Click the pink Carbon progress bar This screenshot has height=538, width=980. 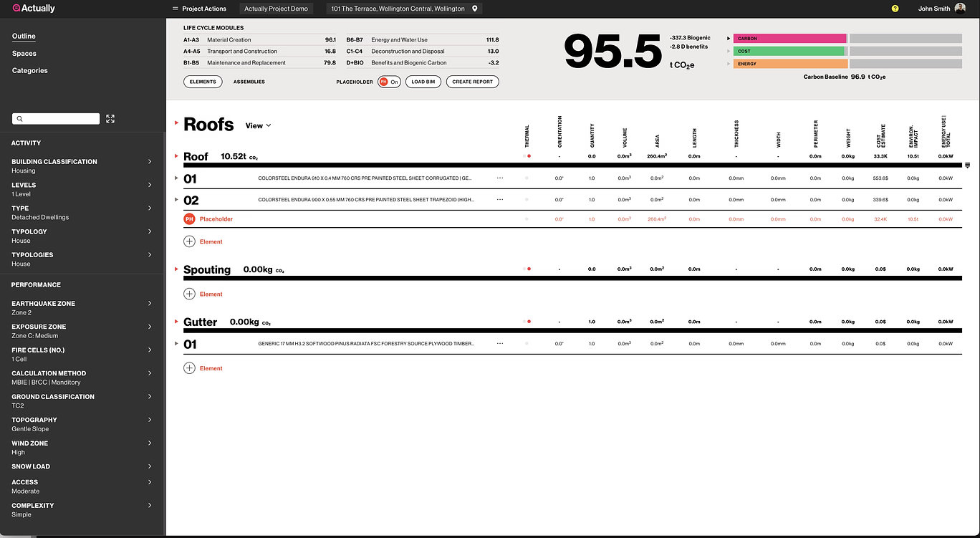click(789, 39)
